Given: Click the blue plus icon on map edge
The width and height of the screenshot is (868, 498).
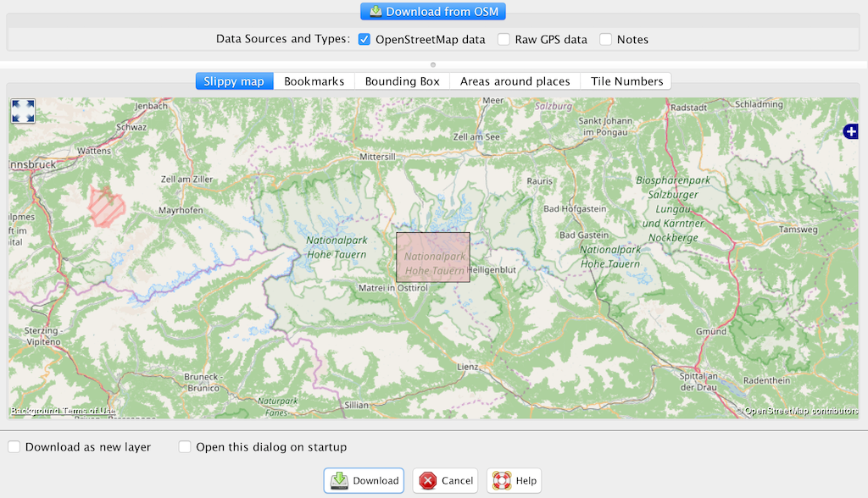Looking at the screenshot, I should pyautogui.click(x=851, y=131).
